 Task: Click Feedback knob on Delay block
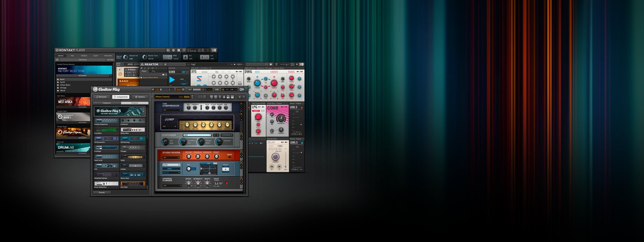[x=275, y=157]
